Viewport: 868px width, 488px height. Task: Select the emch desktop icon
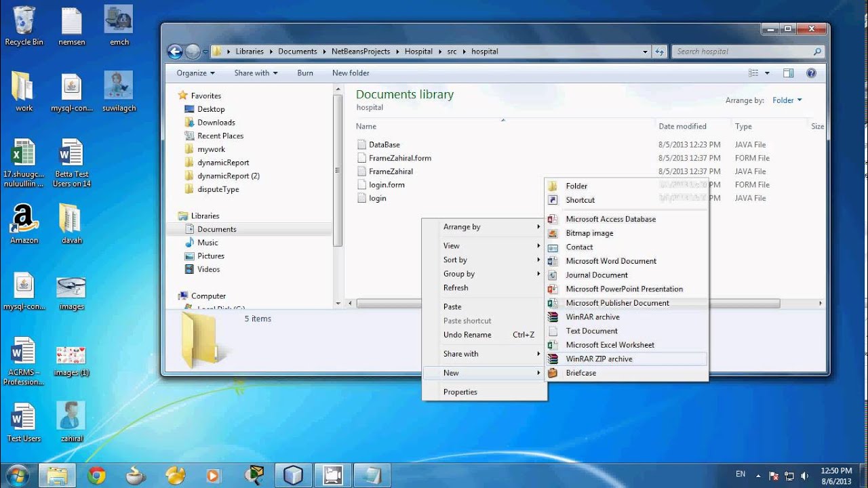click(119, 26)
